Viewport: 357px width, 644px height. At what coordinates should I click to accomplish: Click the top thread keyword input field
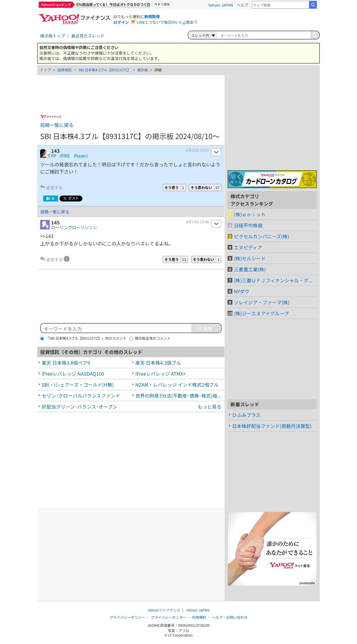point(264,35)
